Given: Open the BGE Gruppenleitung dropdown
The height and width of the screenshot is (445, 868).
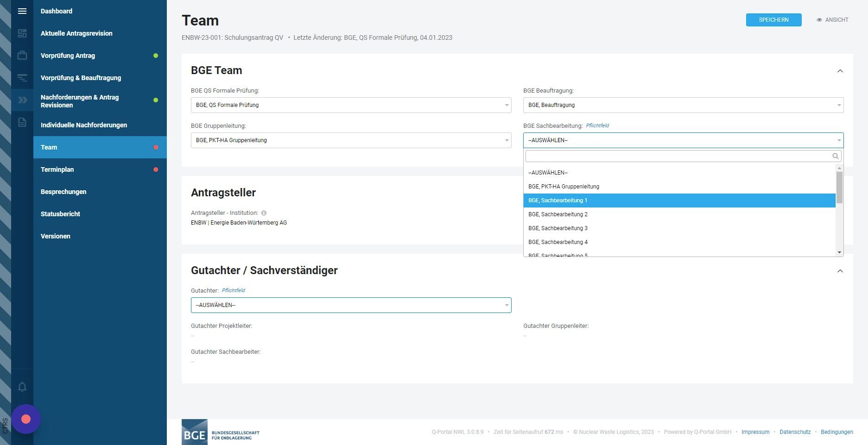Looking at the screenshot, I should click(351, 140).
